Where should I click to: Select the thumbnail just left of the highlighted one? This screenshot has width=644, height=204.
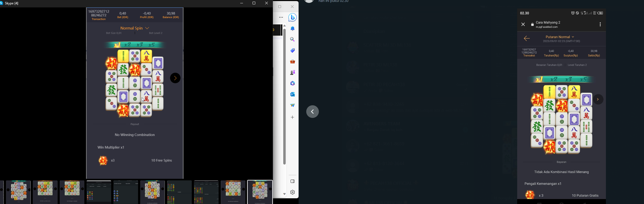pyautogui.click(x=233, y=192)
